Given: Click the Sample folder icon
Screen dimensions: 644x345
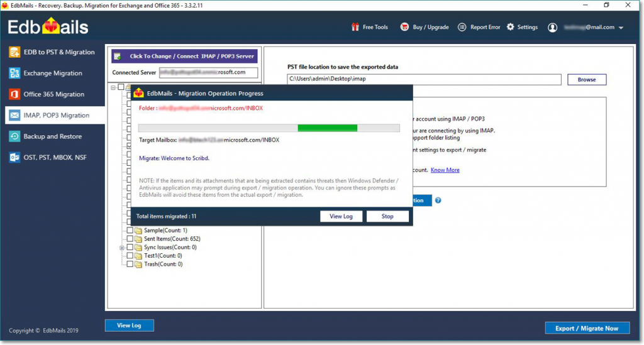Looking at the screenshot, I should (138, 231).
